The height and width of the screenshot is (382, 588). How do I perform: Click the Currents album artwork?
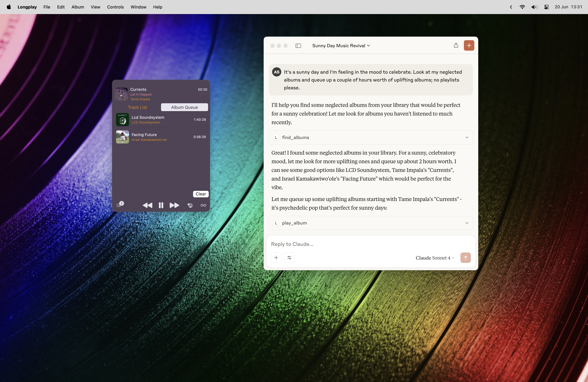pyautogui.click(x=121, y=94)
